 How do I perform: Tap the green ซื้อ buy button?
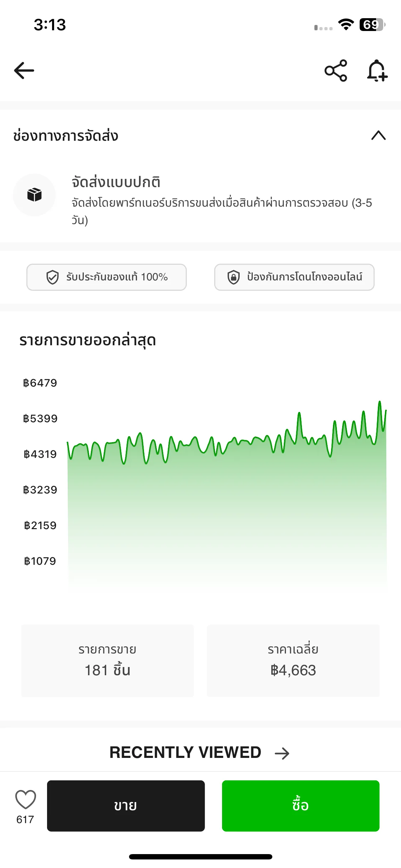click(300, 806)
